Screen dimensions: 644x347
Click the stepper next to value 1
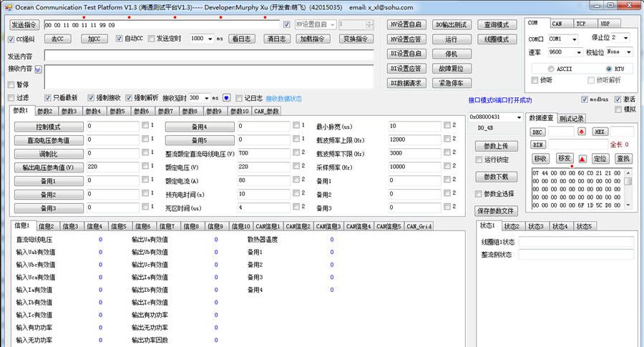coord(369,24)
